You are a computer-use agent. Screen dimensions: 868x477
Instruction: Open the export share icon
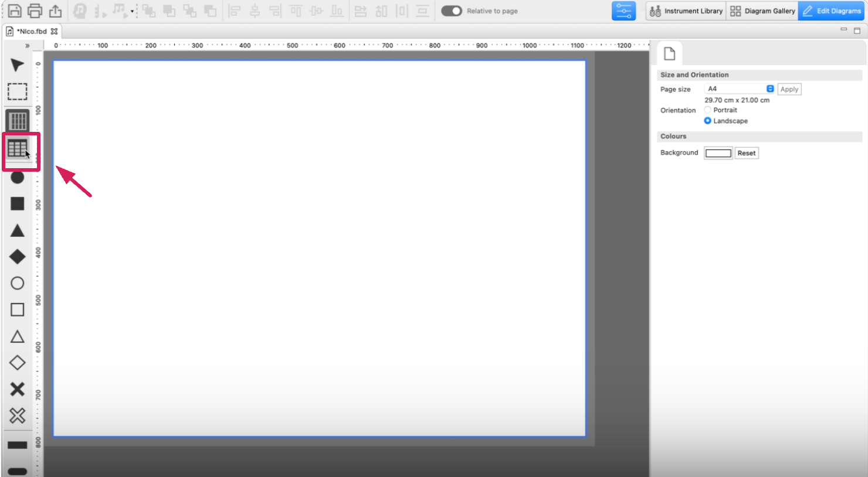point(55,11)
